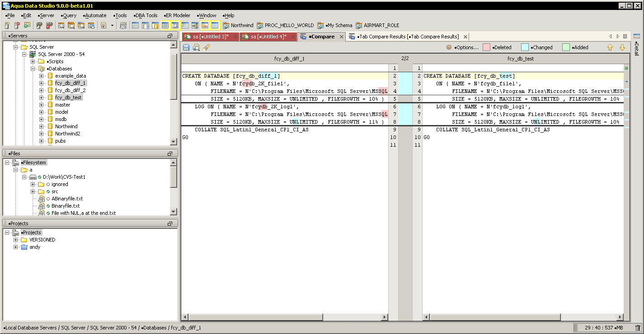Click the register server icon with star
This screenshot has height=334, width=644.
point(7,25)
